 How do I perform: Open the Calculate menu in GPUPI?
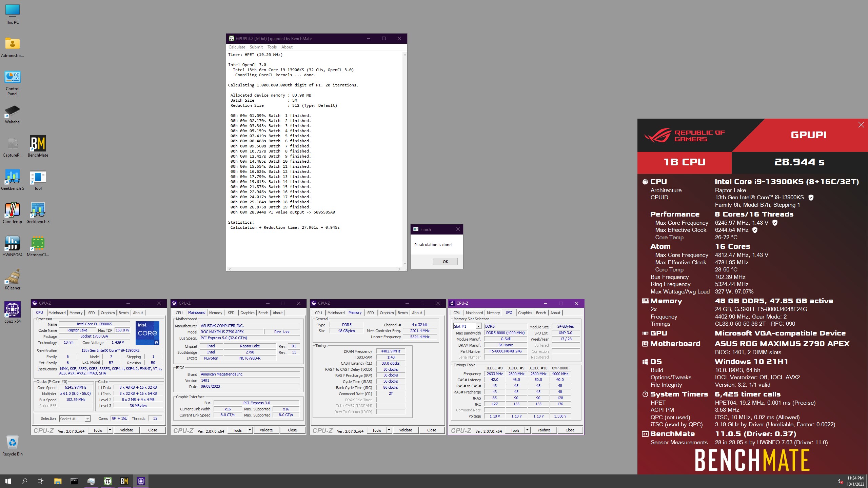pyautogui.click(x=237, y=47)
